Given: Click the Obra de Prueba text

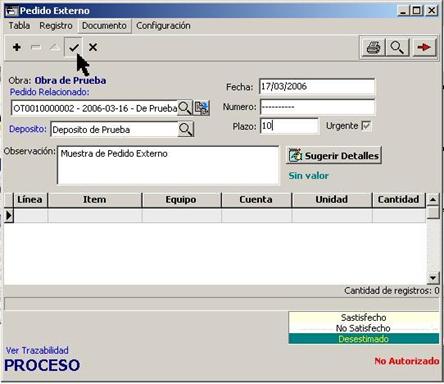Looking at the screenshot, I should point(70,80).
